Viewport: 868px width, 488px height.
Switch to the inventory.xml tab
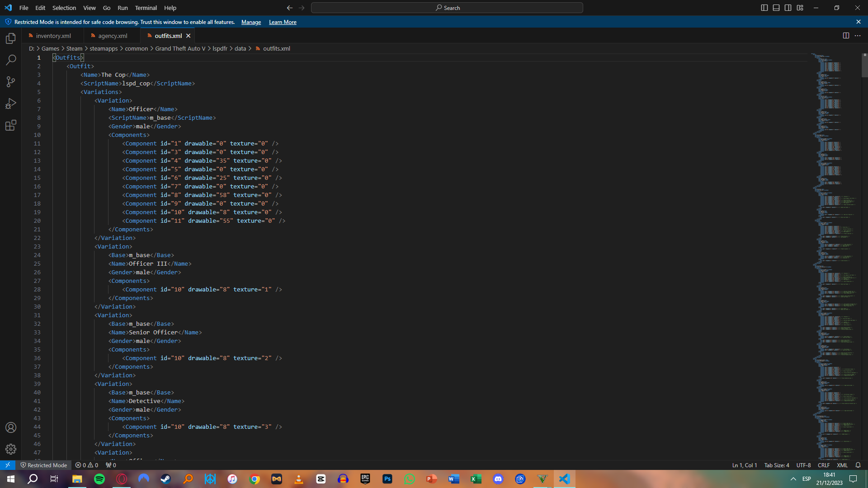pos(53,36)
